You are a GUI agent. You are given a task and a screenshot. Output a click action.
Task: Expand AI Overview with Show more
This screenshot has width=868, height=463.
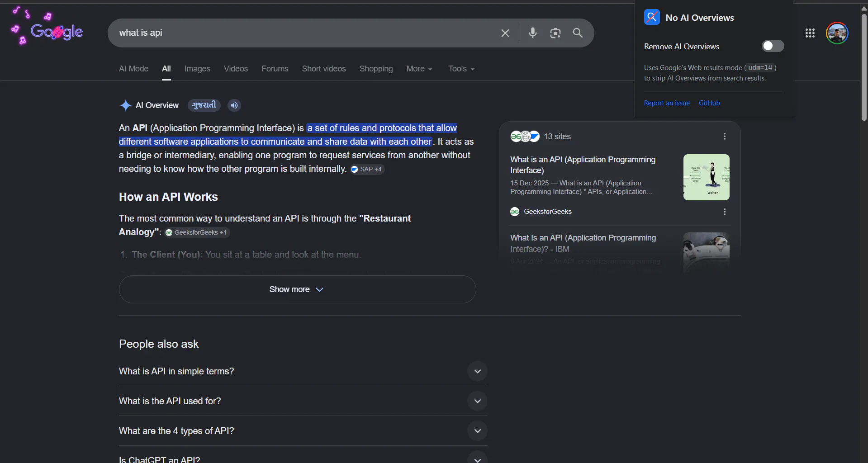(297, 289)
